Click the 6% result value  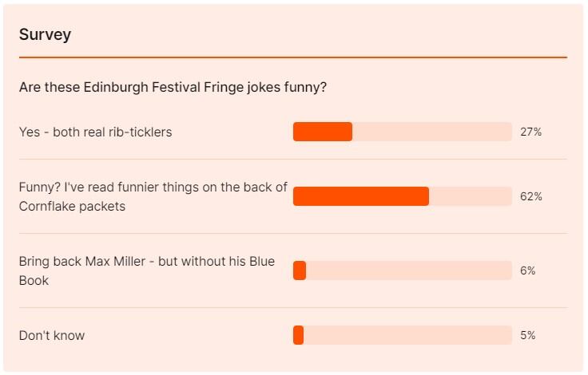527,270
